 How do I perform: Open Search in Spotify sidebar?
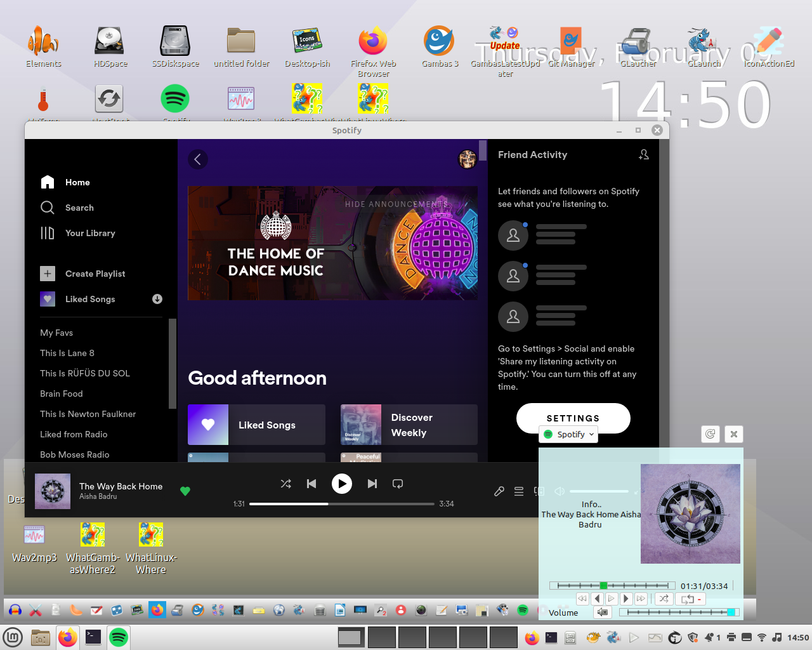79,208
